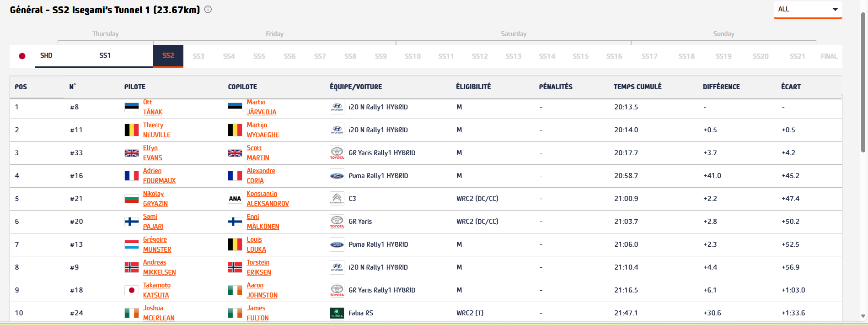Click the +41.0 difference value
This screenshot has width=868, height=325.
pos(712,176)
